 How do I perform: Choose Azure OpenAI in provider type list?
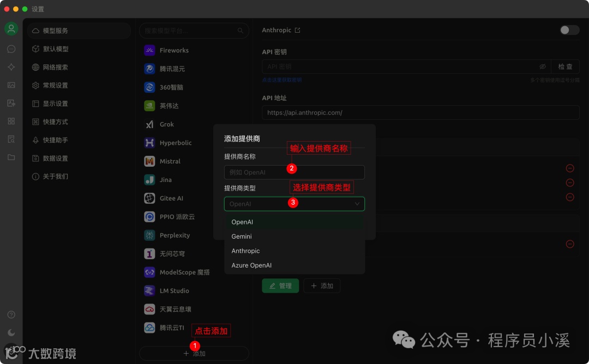coord(294,265)
